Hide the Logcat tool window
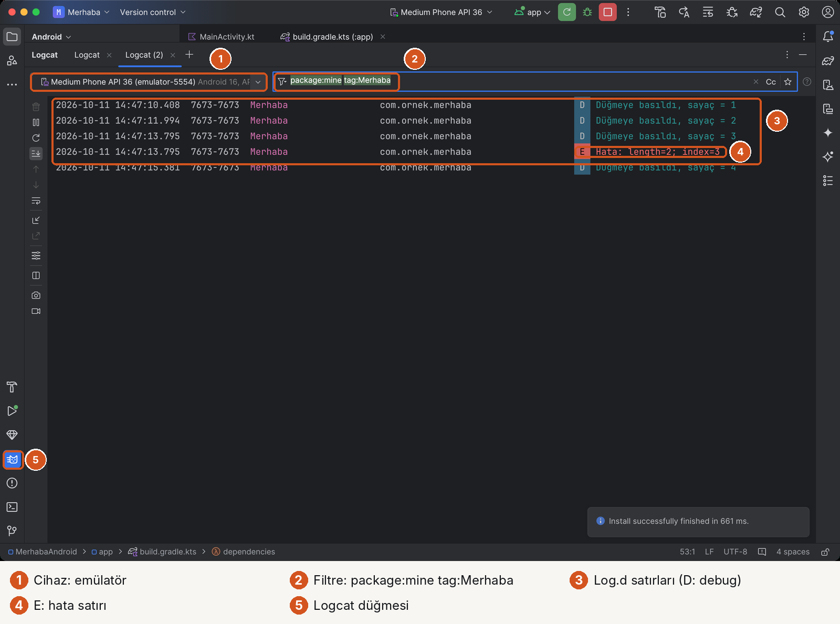Image resolution: width=840 pixels, height=624 pixels. point(803,55)
